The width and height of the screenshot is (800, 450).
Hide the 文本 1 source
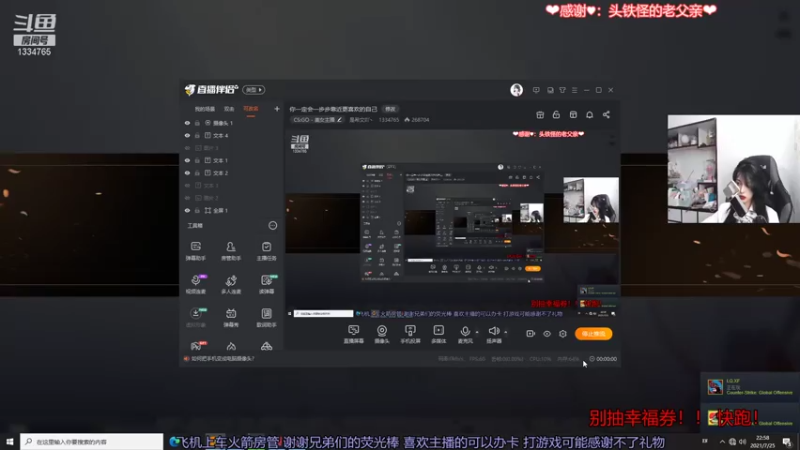[x=187, y=160]
